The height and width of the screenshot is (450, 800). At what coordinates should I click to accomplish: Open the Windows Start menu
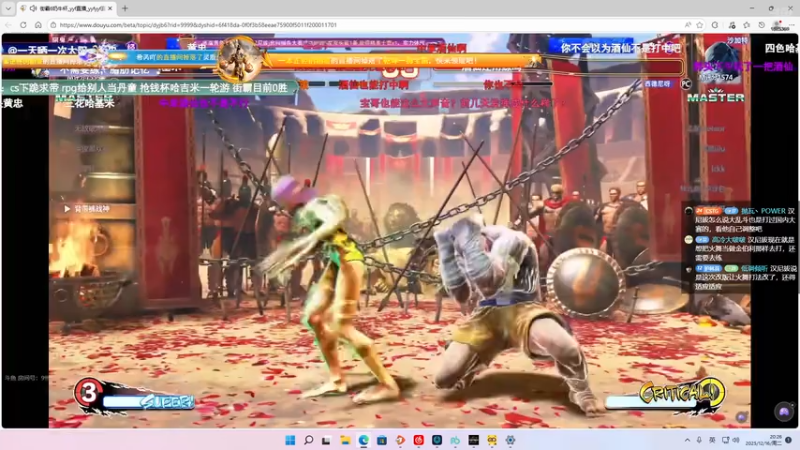pyautogui.click(x=290, y=440)
